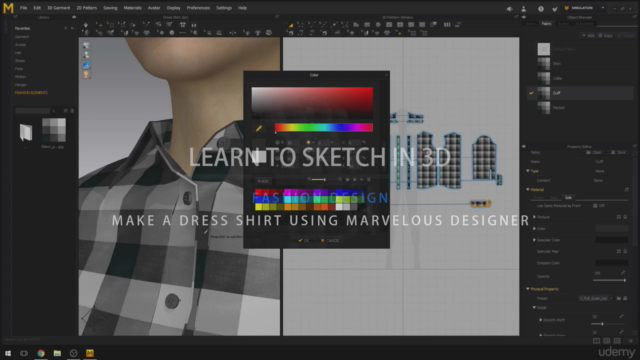The width and height of the screenshot is (640, 360).
Task: Open the Display menu
Action: point(173,8)
